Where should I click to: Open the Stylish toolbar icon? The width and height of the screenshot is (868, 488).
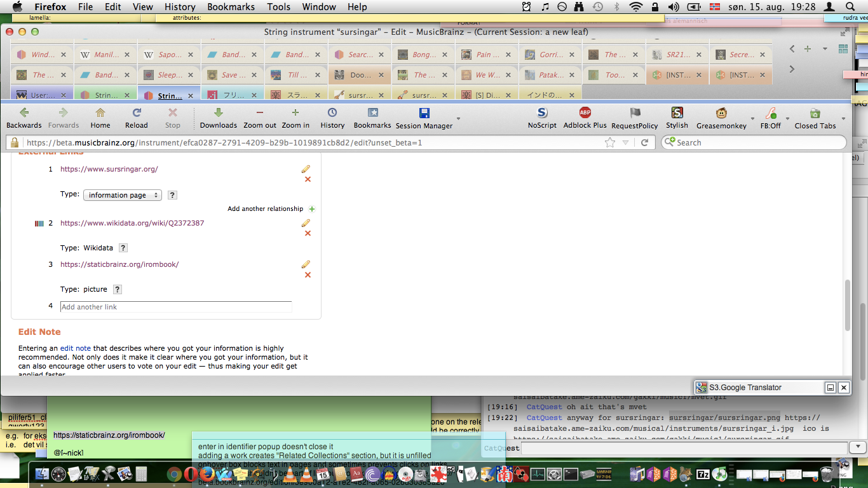coord(677,118)
